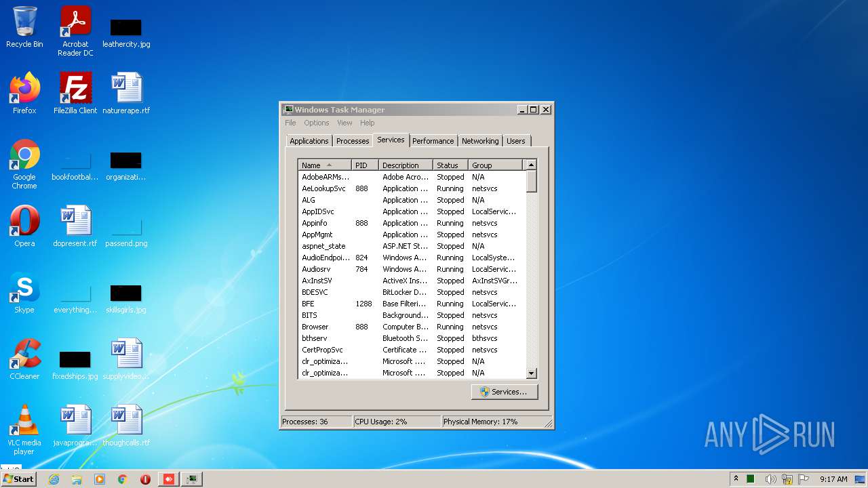Viewport: 868px width, 488px height.
Task: Open the Options menu
Action: pyautogui.click(x=316, y=123)
